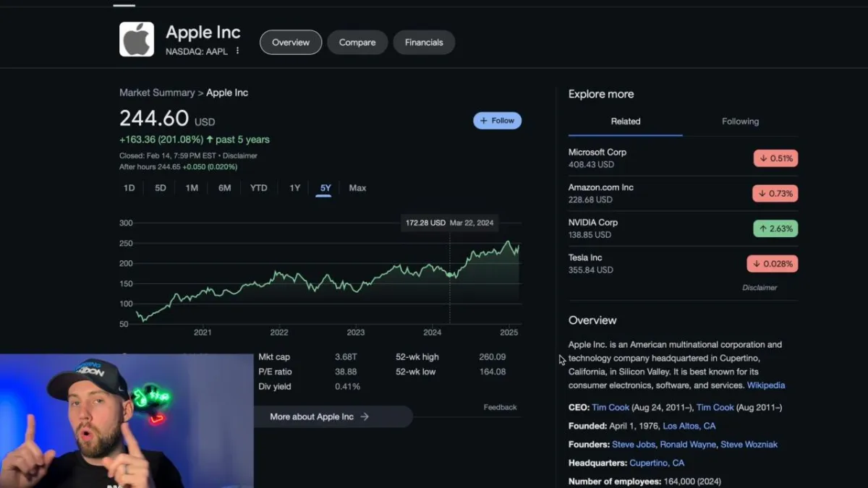
Task: Click the Mkt cap value 3.68T
Action: (x=346, y=357)
